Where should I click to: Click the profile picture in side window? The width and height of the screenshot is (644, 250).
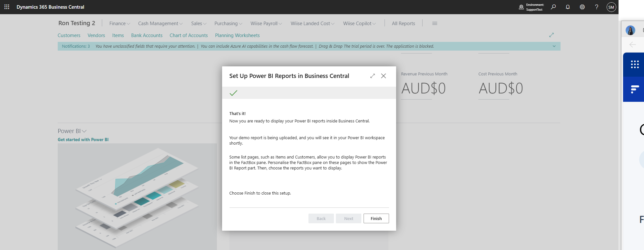630,30
